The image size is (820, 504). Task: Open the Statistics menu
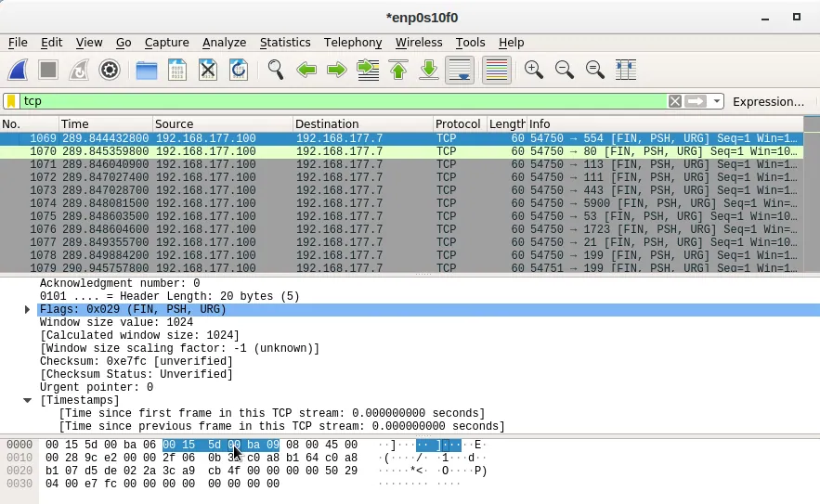pos(285,43)
